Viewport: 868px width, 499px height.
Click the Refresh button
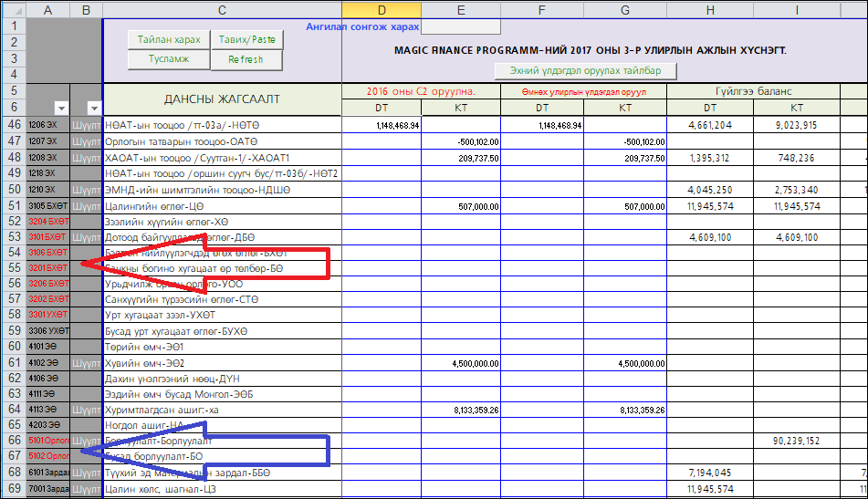click(246, 59)
